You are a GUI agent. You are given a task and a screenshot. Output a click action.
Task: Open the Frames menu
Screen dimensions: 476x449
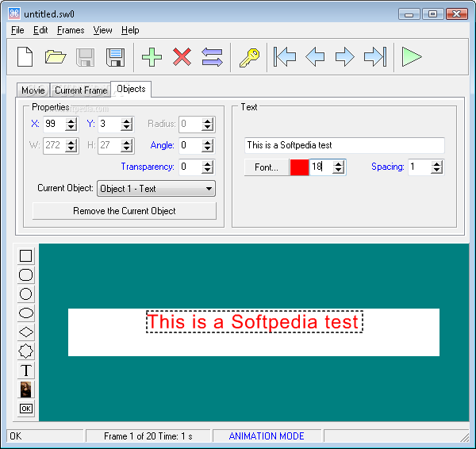(x=71, y=30)
